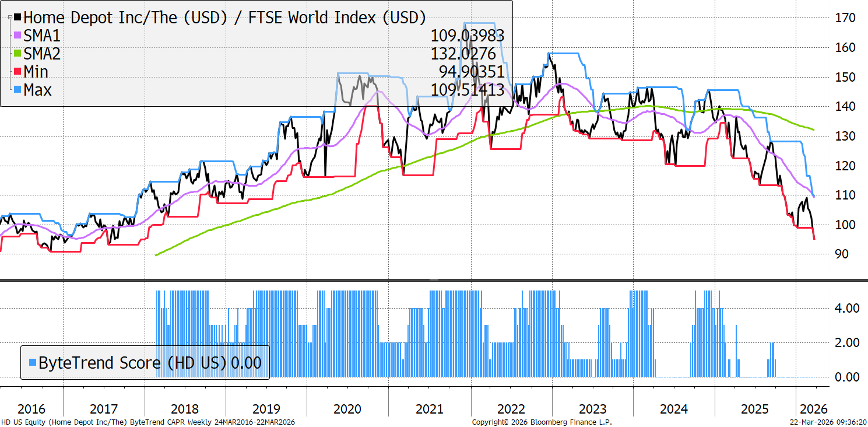Click the black Home Depot series swatch
This screenshot has width=868, height=427.
click(x=17, y=17)
